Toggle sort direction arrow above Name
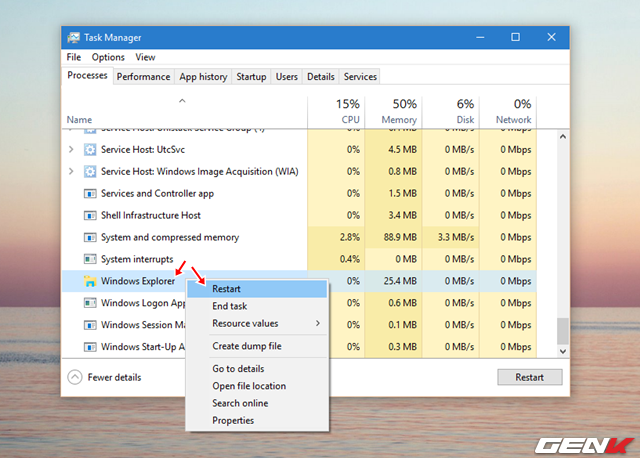This screenshot has height=458, width=640. tap(182, 101)
